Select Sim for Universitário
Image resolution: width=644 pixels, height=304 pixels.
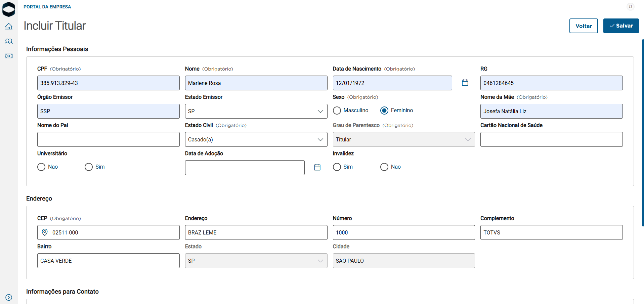(x=89, y=167)
